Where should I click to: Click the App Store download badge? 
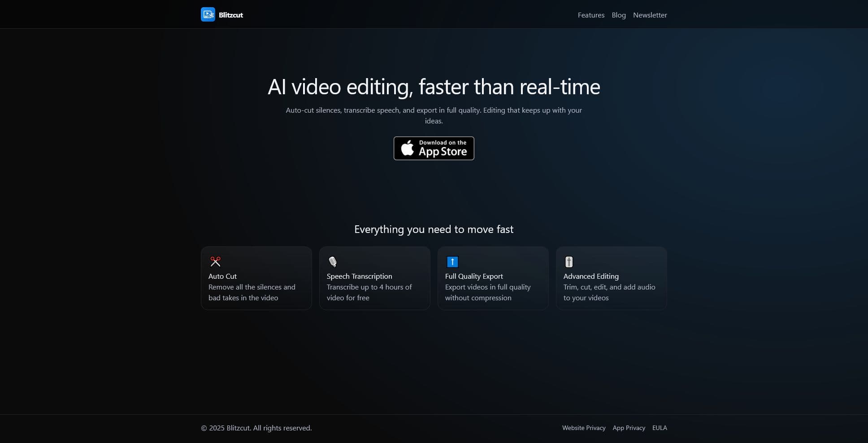click(434, 148)
